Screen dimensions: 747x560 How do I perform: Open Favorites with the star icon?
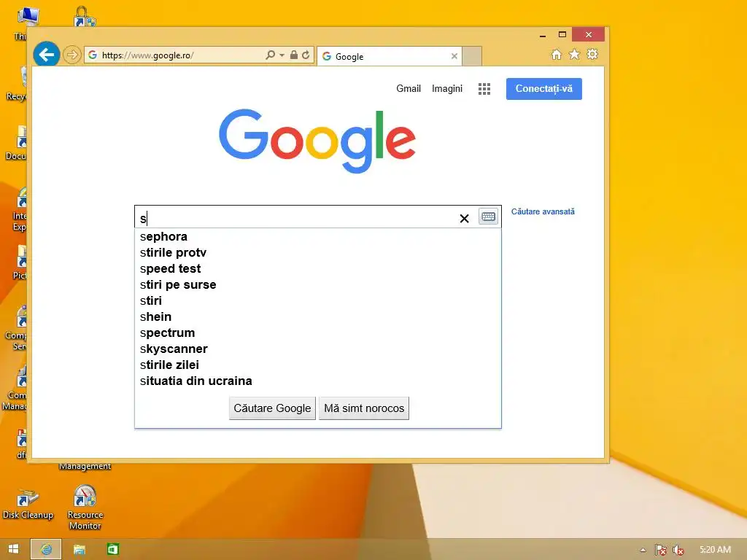pos(575,54)
